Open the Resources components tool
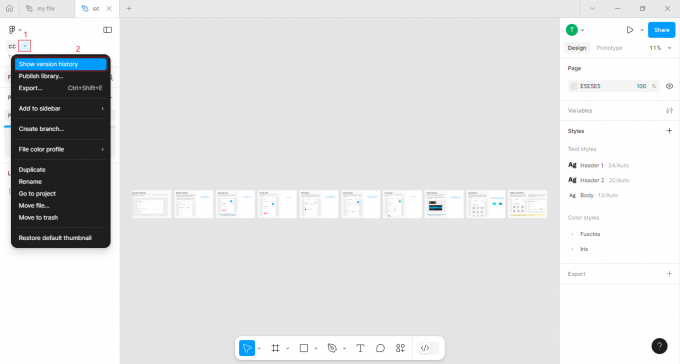680x364 pixels. 400,348
